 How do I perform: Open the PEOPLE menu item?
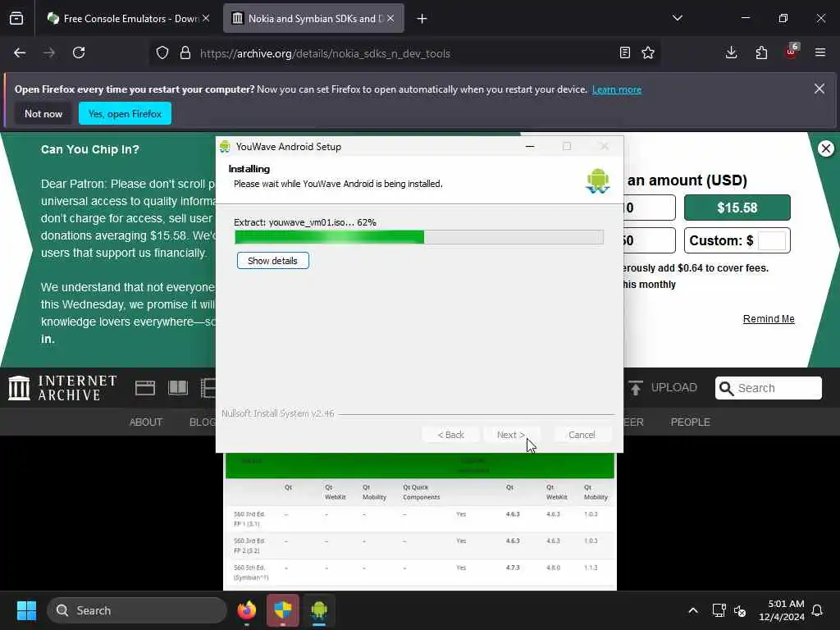pyautogui.click(x=690, y=422)
